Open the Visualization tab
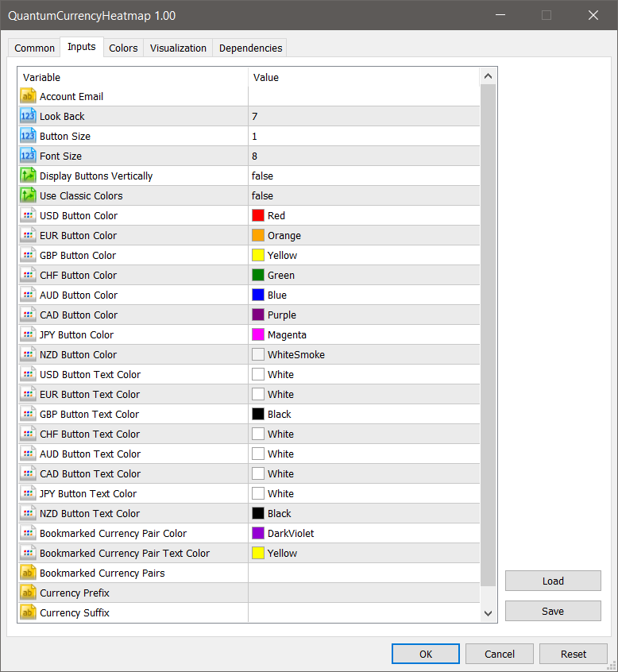 pyautogui.click(x=178, y=48)
